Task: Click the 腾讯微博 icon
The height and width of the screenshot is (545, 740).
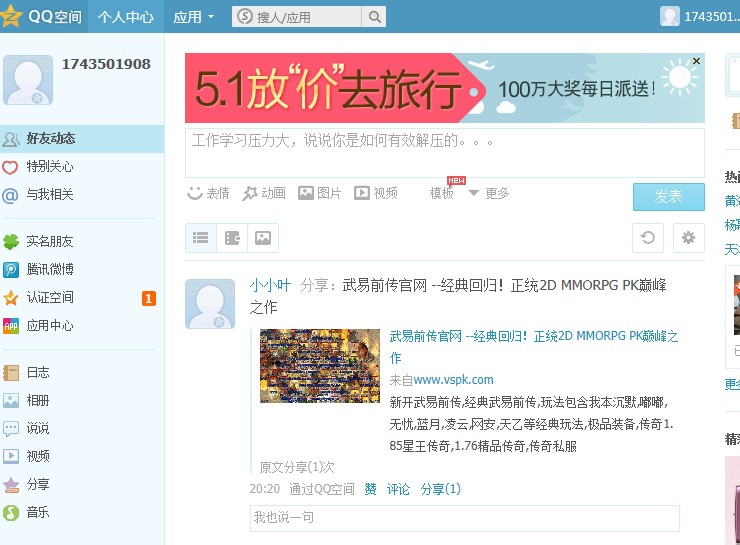Action: [10, 270]
